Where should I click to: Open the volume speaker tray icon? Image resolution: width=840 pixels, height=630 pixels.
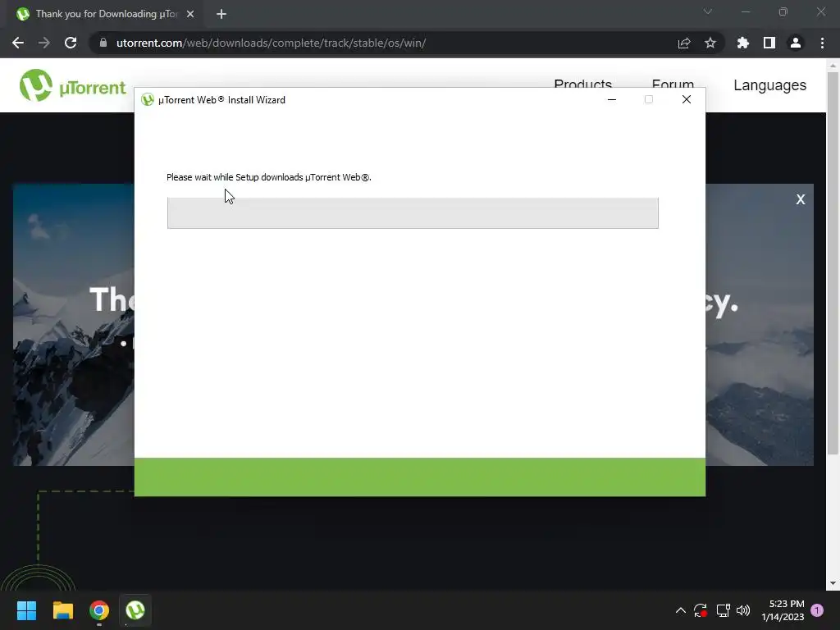tap(743, 610)
